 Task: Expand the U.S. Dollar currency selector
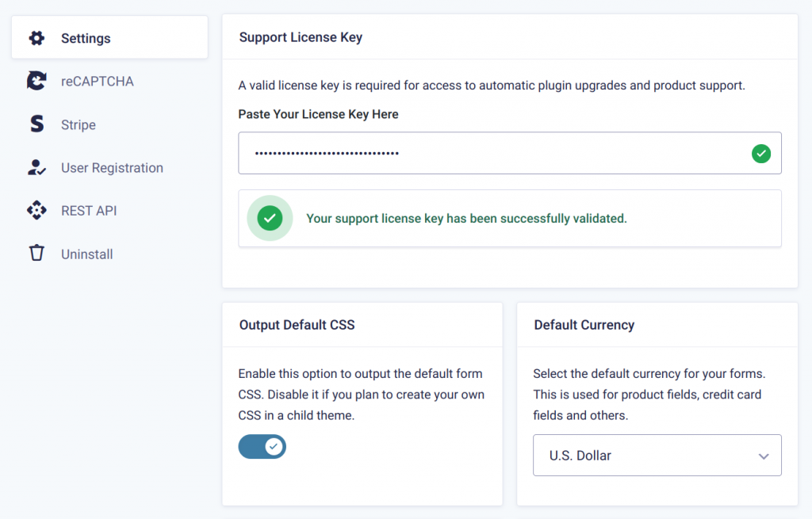point(657,455)
